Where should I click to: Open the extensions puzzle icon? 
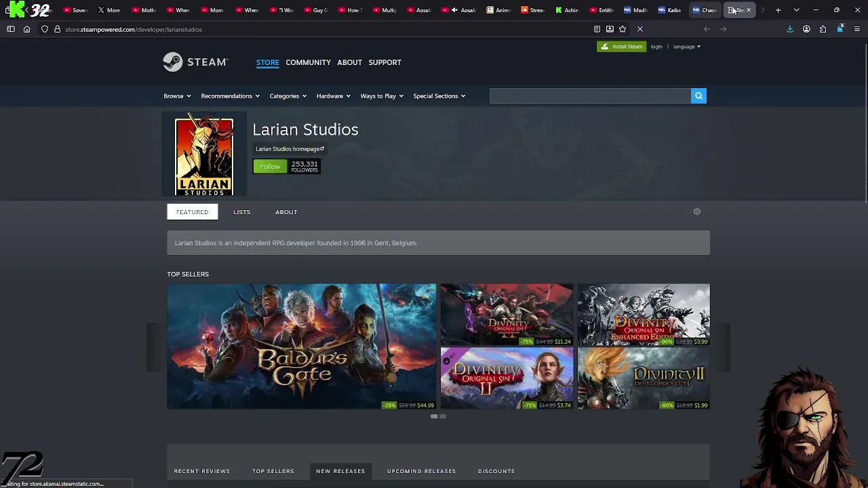point(823,29)
